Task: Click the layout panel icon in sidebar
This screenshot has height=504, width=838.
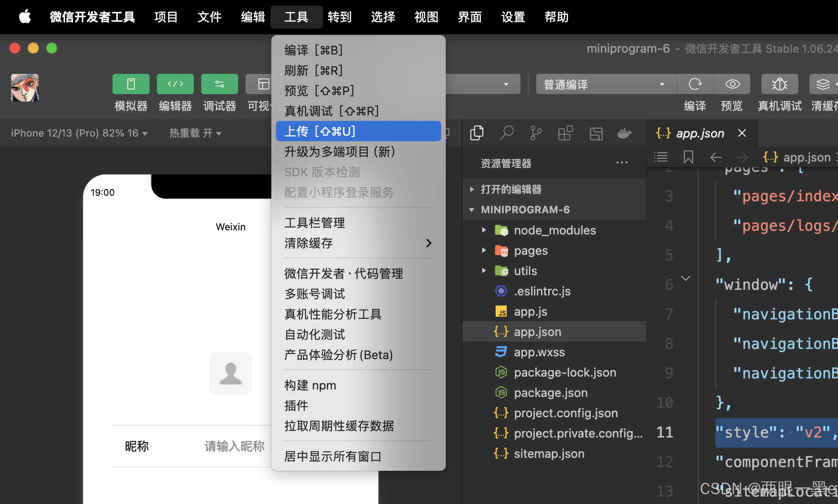Action: [x=596, y=134]
